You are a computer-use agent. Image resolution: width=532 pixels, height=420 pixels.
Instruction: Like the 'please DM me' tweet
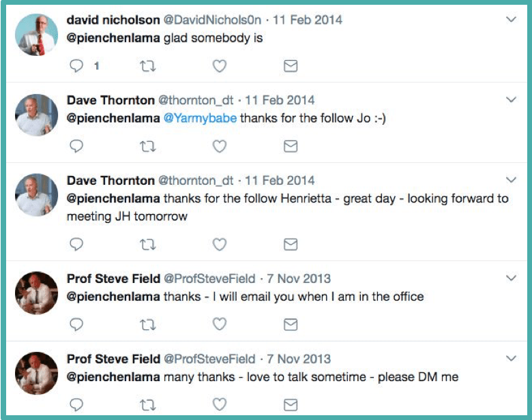(219, 405)
